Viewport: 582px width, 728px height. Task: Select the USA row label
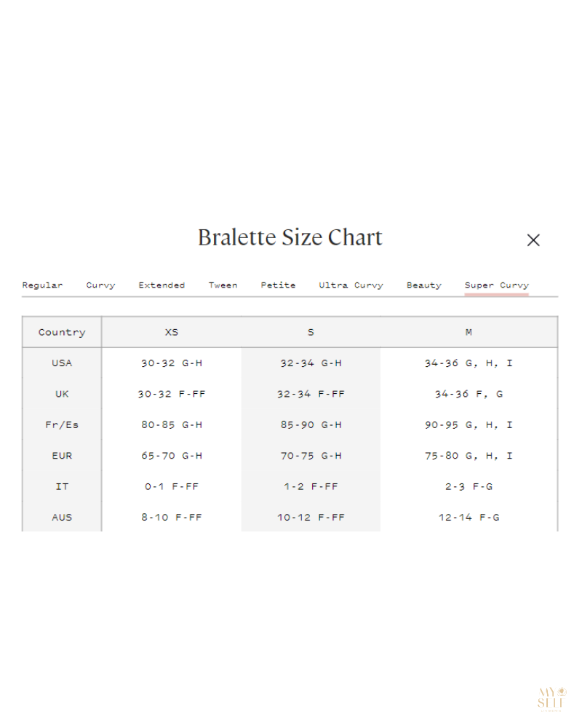[62, 363]
